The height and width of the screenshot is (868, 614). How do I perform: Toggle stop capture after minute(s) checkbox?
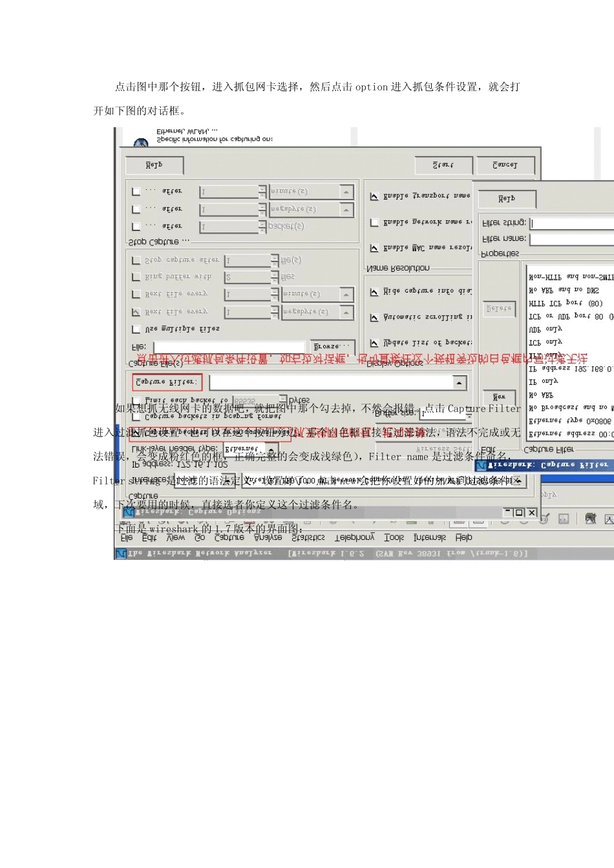[136, 191]
